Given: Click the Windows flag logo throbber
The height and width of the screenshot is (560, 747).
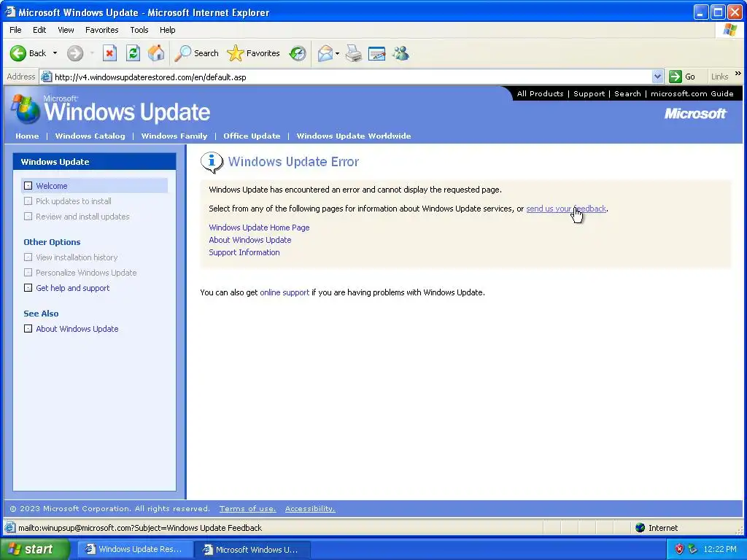Looking at the screenshot, I should (729, 29).
